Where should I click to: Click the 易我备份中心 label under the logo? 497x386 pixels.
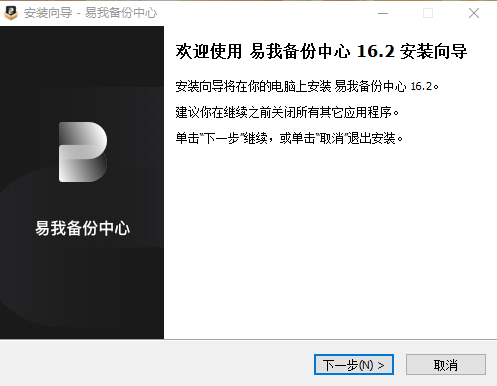pyautogui.click(x=82, y=228)
